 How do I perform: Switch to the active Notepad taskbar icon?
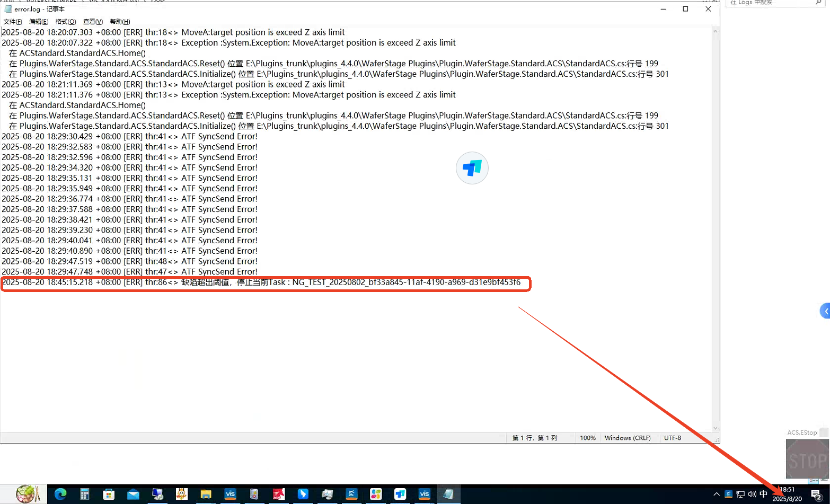(448, 494)
